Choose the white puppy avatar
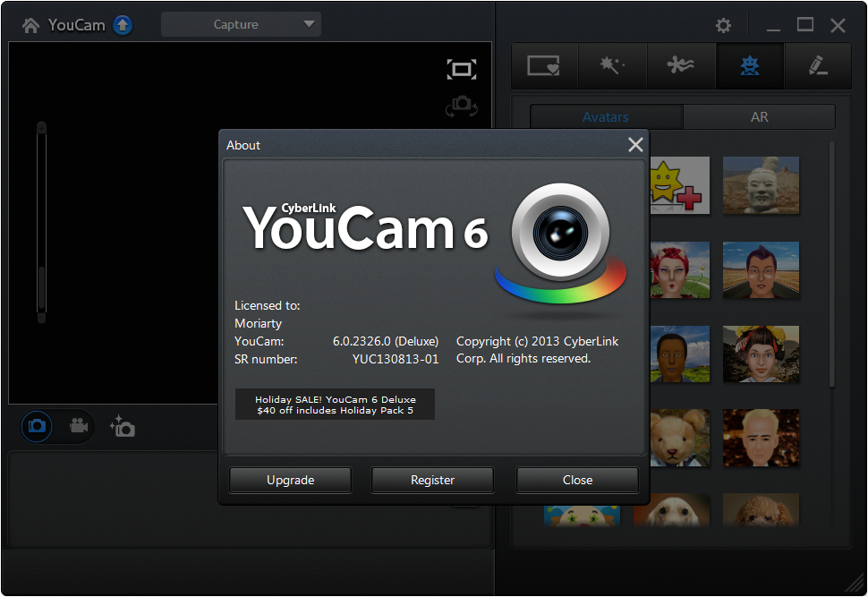 [x=671, y=509]
